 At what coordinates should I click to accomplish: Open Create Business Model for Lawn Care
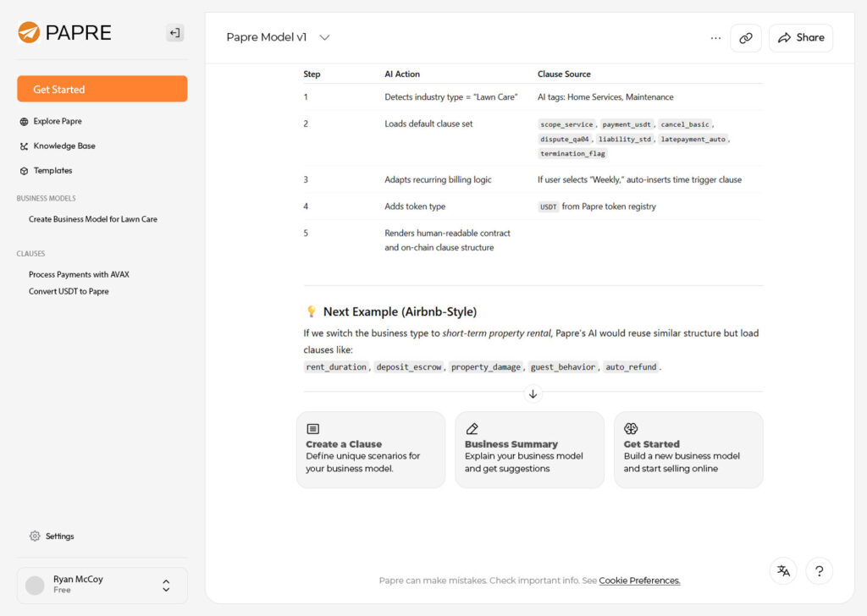(93, 219)
